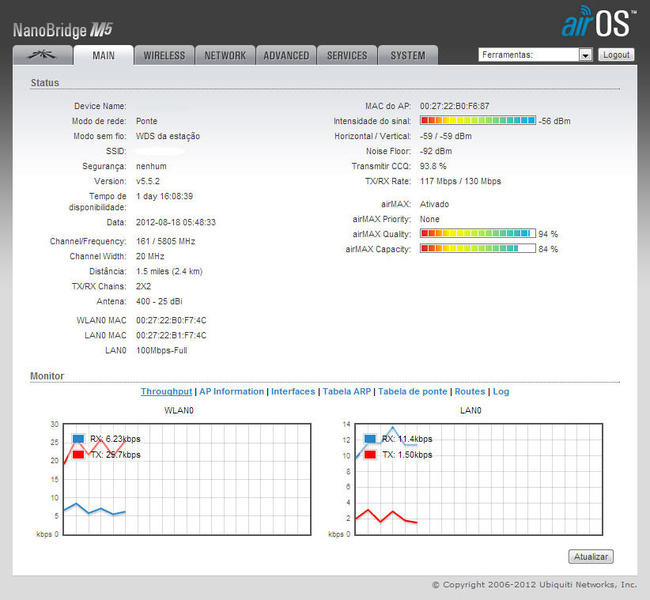Click the 1.5 miles (2.4 km) value
The image size is (650, 600).
click(x=169, y=271)
